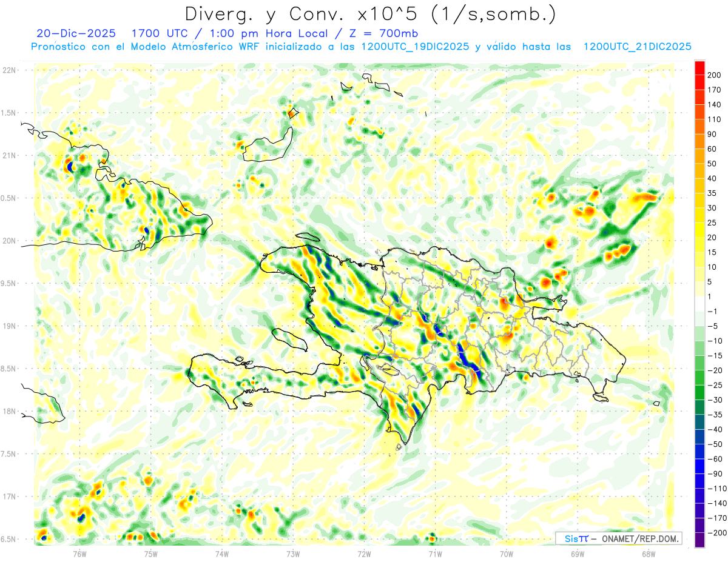The height and width of the screenshot is (562, 728).
Task: Click the '-5' color scale label
Action: click(x=712, y=326)
